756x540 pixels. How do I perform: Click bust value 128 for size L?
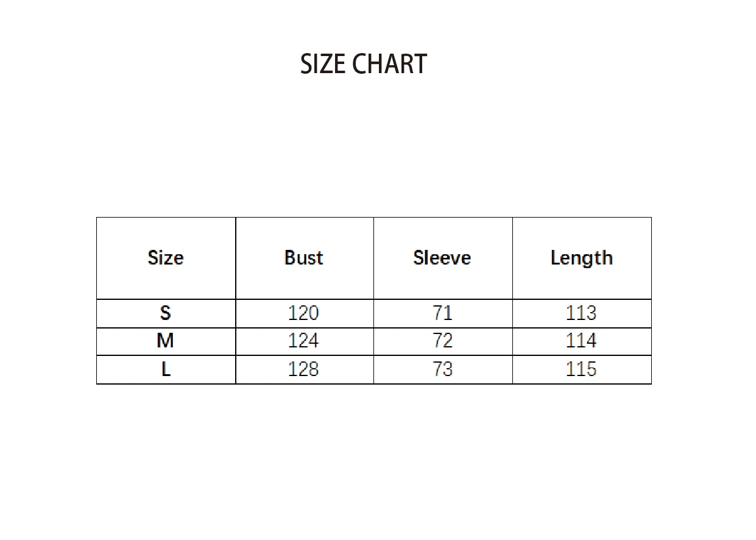[303, 369]
